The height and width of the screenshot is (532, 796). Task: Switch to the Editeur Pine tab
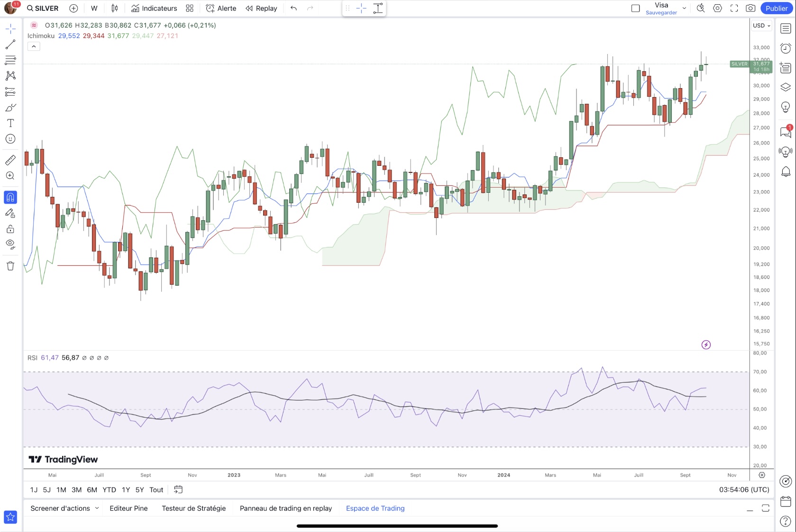pyautogui.click(x=128, y=508)
